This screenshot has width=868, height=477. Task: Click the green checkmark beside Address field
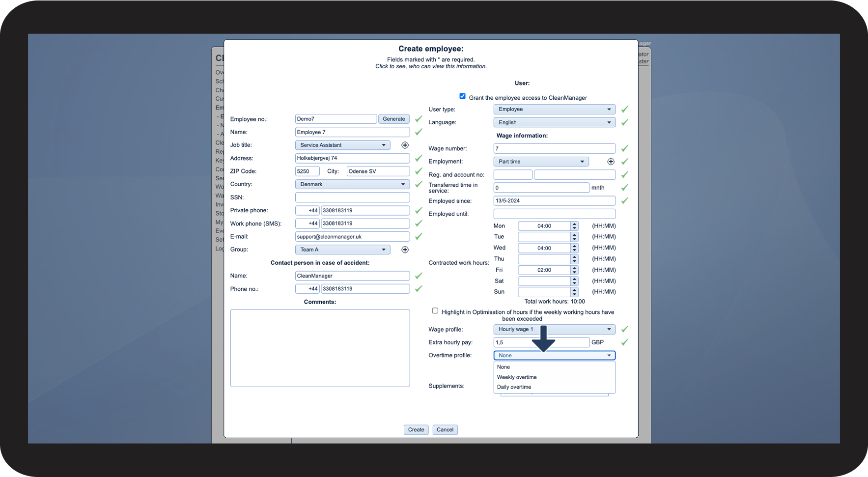(419, 158)
